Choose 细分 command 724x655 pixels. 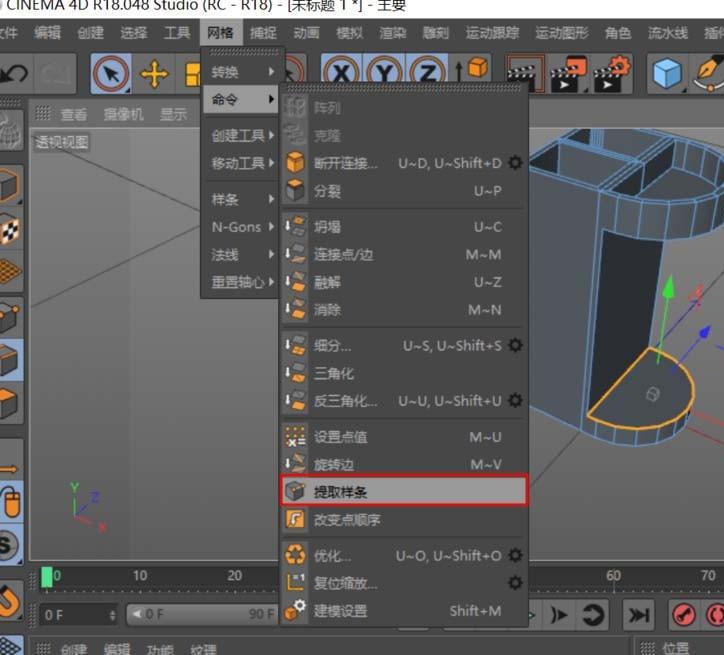[404, 345]
